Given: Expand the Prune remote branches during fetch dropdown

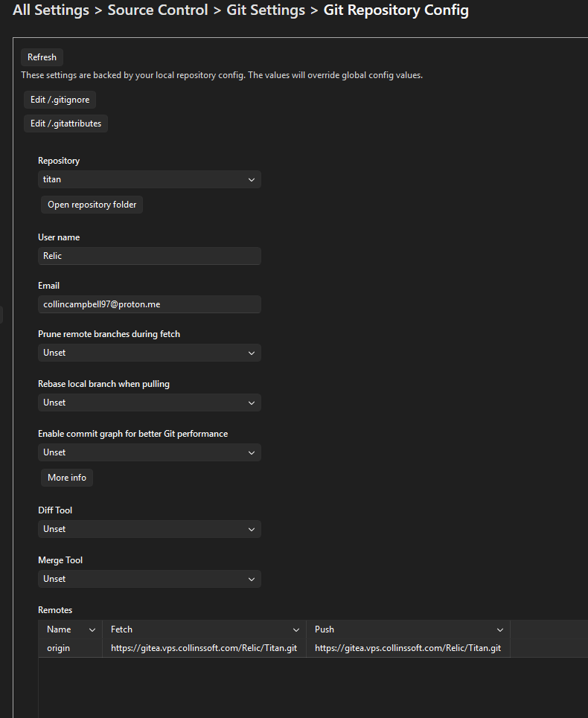Looking at the screenshot, I should [x=149, y=352].
